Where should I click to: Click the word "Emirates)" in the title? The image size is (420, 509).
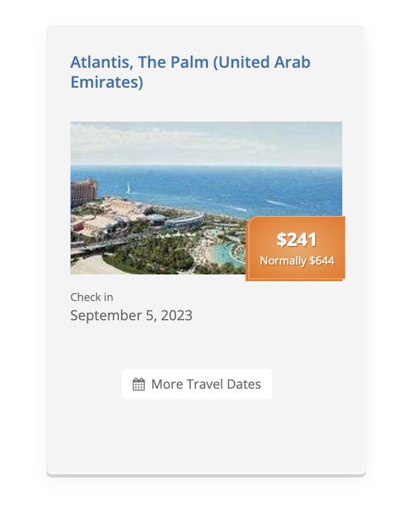106,83
